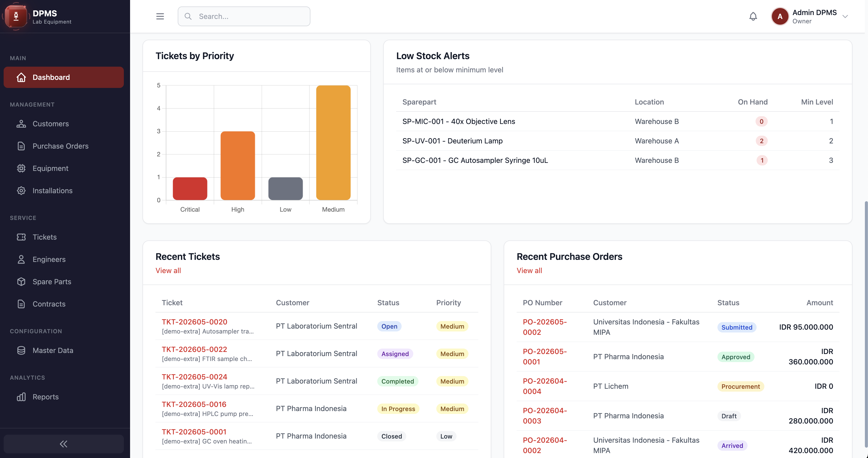Collapse the sidebar with double chevron

pos(64,444)
